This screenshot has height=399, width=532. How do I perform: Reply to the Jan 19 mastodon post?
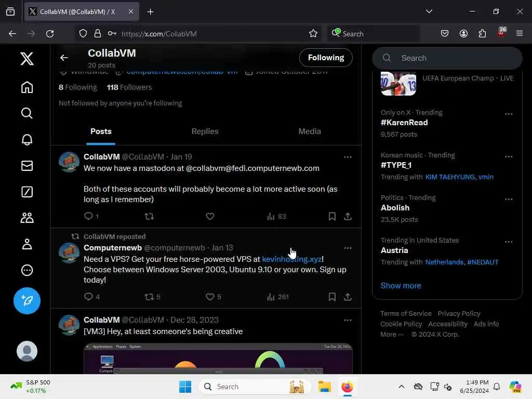88,216
